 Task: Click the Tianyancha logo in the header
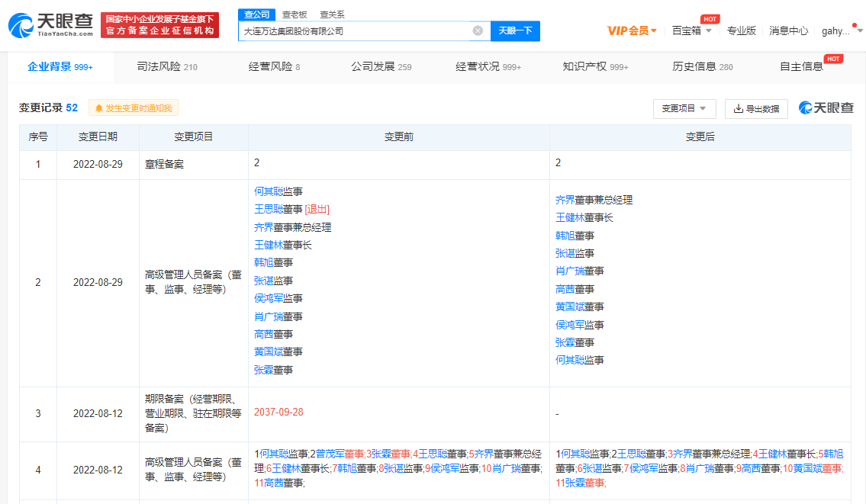tap(50, 25)
